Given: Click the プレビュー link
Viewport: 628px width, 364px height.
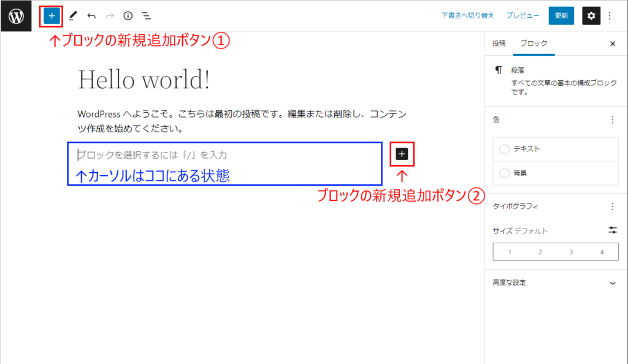Looking at the screenshot, I should pos(523,16).
